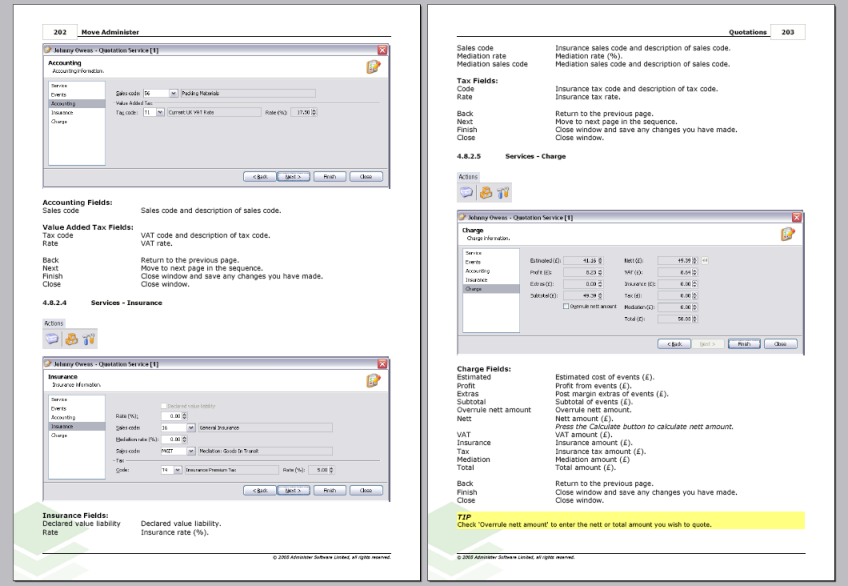The width and height of the screenshot is (848, 586).
Task: Expand Tax code dropdown in Accounting dialog
Action: pyautogui.click(x=161, y=113)
